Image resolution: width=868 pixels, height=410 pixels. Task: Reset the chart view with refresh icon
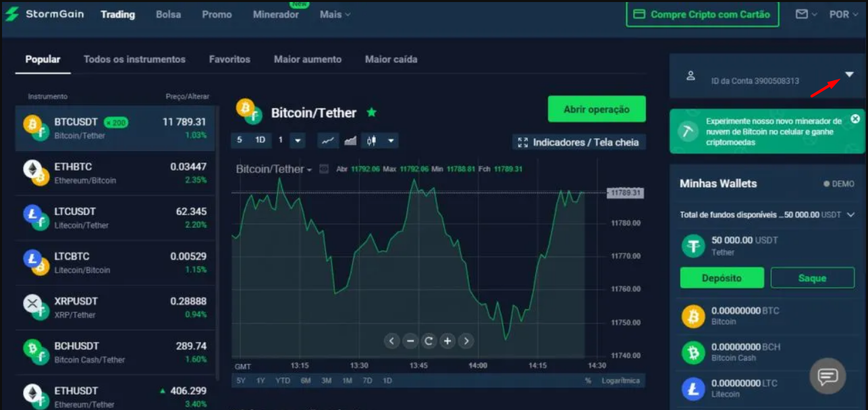click(429, 341)
